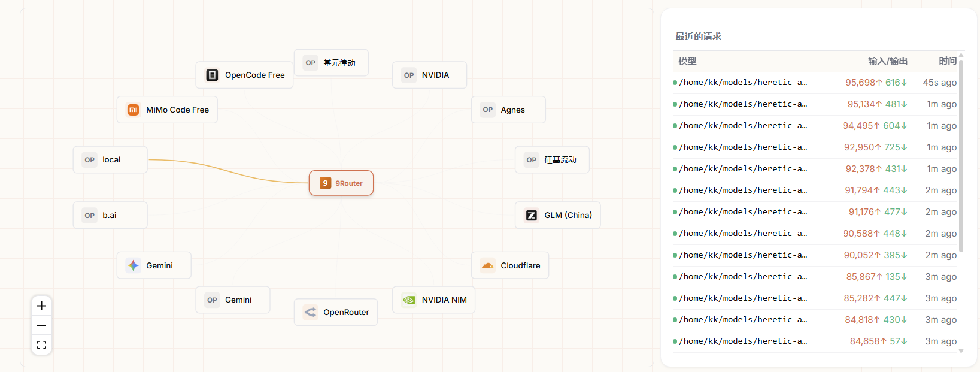Click the 模型 column header
The width and height of the screenshot is (980, 372).
(687, 61)
